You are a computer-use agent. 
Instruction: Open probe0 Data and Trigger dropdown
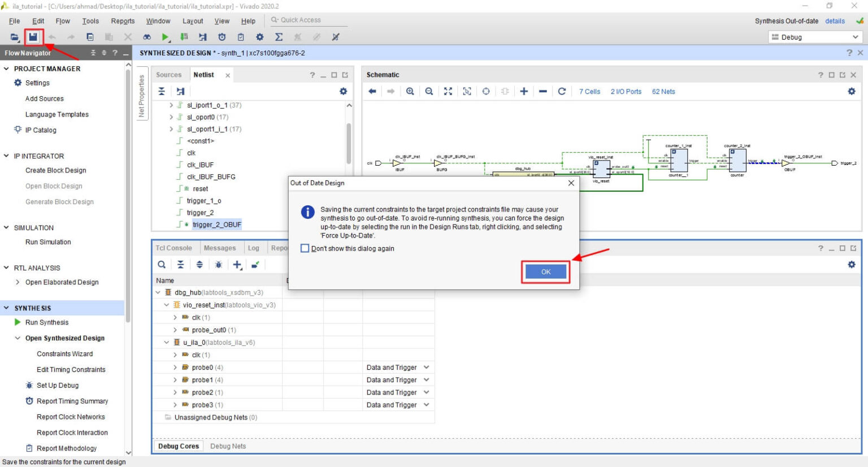click(426, 367)
